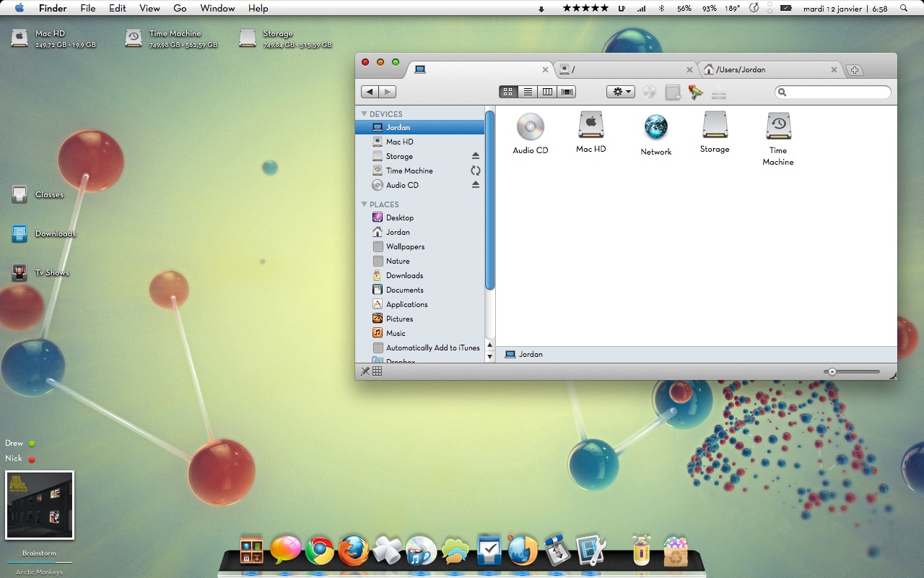Image resolution: width=924 pixels, height=578 pixels.
Task: Open the Finder menu
Action: 53,9
